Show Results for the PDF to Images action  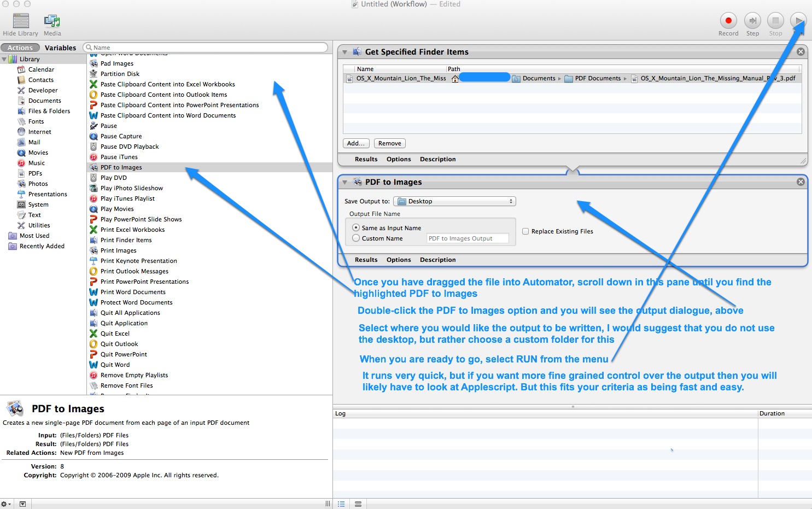(x=366, y=260)
